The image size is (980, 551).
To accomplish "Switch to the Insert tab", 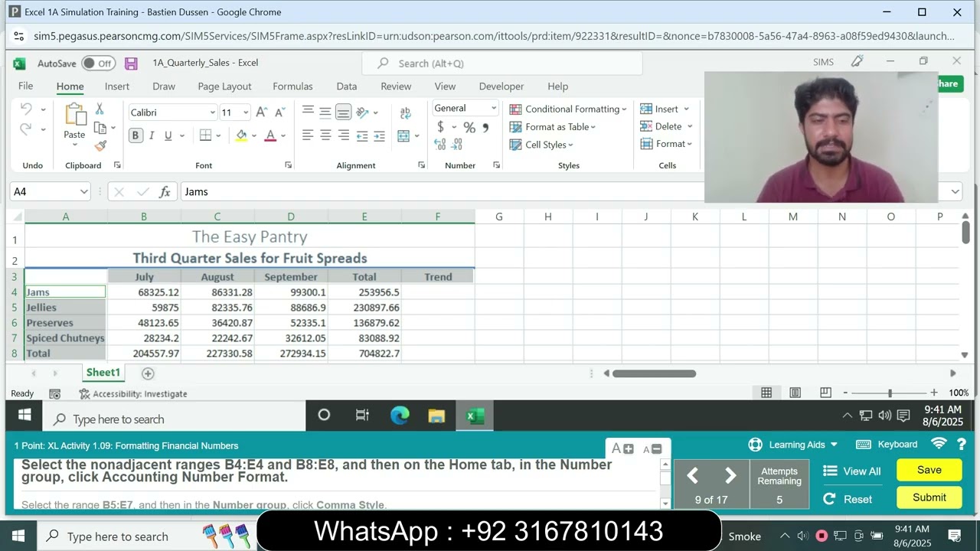I will coord(117,86).
